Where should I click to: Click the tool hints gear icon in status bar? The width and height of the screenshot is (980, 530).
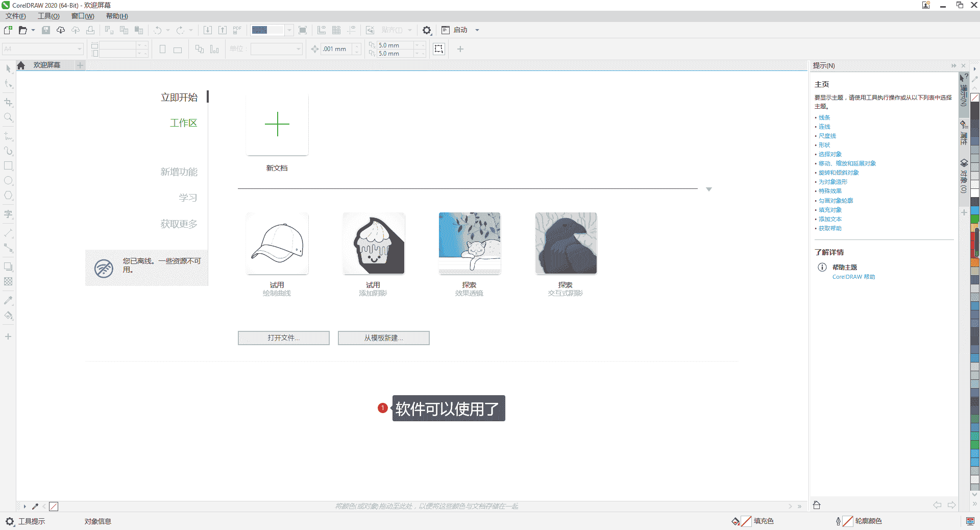(x=10, y=521)
